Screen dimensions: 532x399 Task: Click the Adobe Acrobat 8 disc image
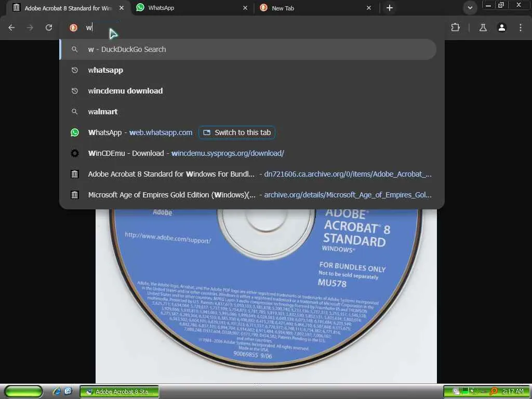click(x=266, y=296)
